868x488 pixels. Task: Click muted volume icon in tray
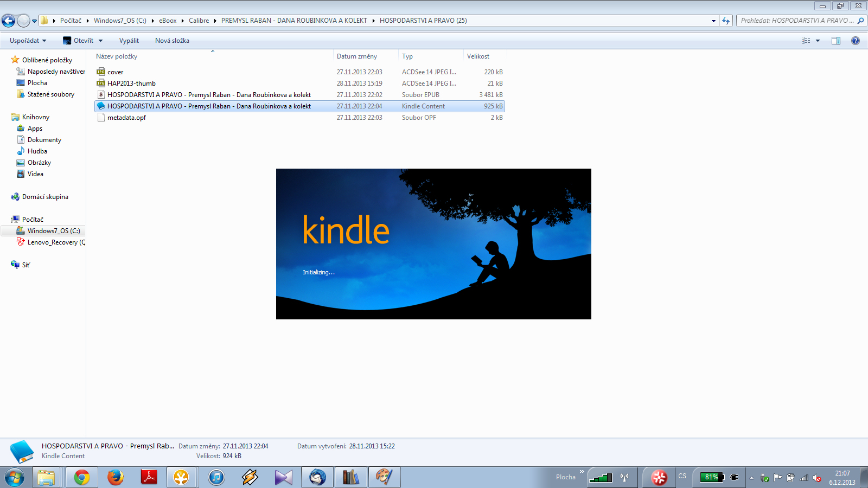pos(817,478)
